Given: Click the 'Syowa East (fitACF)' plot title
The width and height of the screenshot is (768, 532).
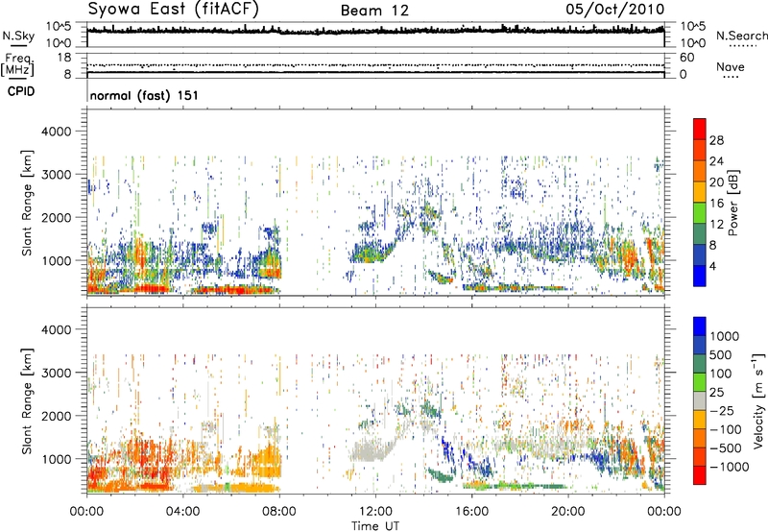Looking at the screenshot, I should click(x=173, y=9).
